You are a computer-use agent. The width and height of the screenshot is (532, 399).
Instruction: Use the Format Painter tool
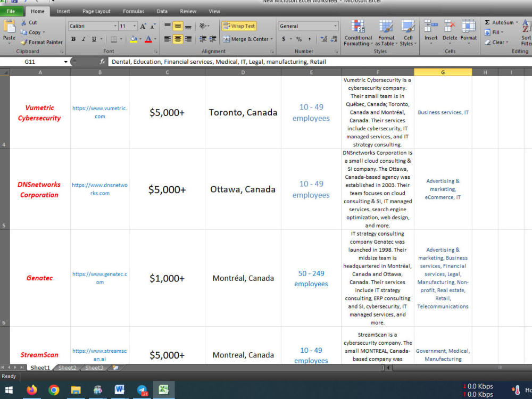click(x=41, y=43)
